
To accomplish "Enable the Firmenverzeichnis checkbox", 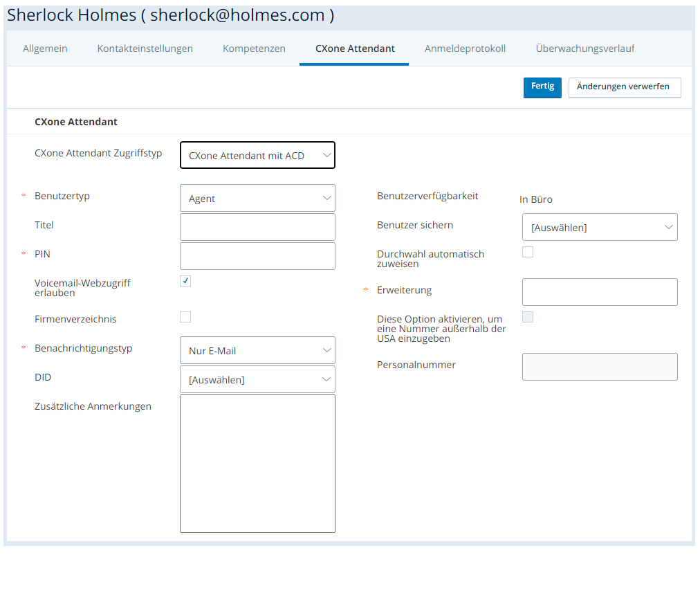I will click(185, 317).
